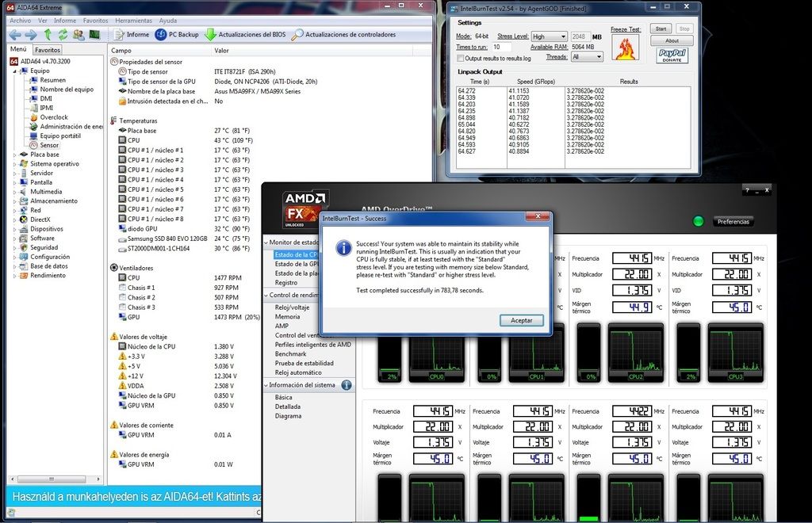This screenshot has width=812, height=523.
Task: Open Actualizaciones del BIOS
Action: point(245,35)
